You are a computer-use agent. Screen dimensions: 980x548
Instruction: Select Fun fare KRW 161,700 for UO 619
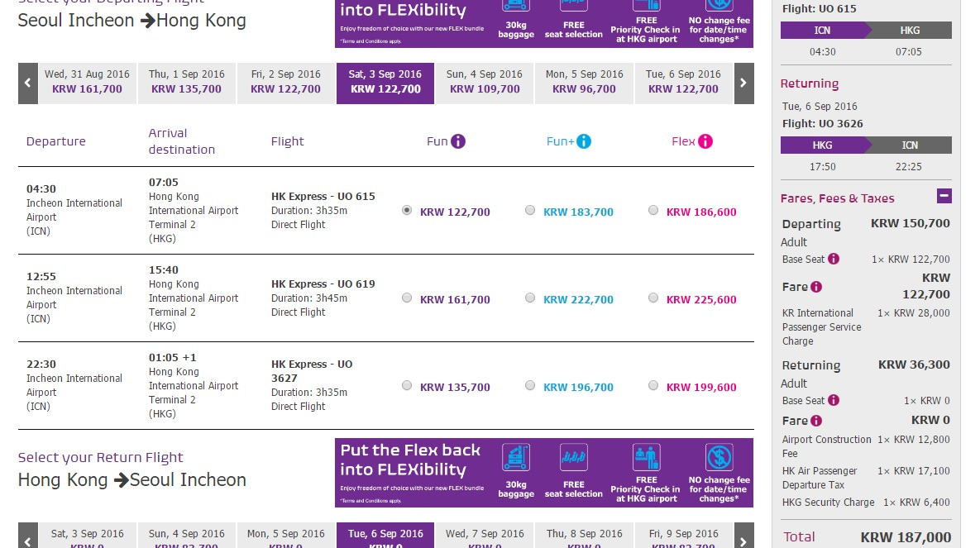point(407,298)
